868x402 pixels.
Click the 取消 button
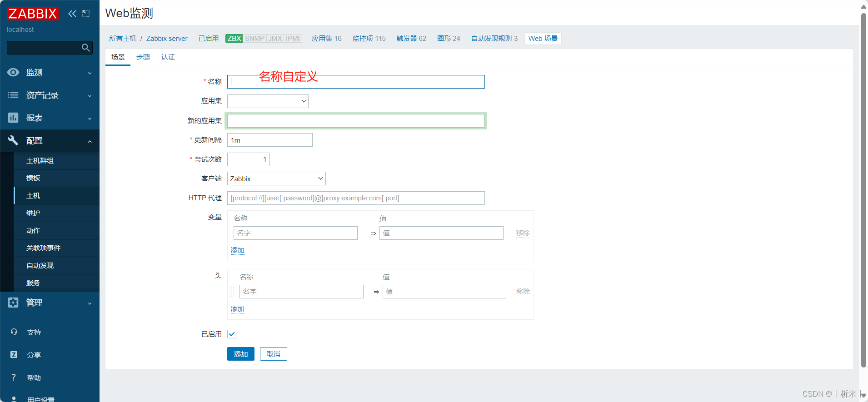[x=274, y=354]
